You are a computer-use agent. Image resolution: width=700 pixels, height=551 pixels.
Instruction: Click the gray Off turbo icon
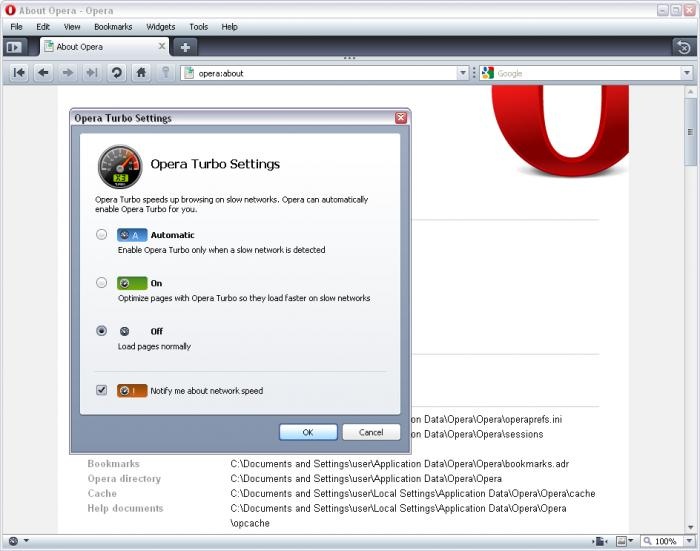[x=125, y=331]
